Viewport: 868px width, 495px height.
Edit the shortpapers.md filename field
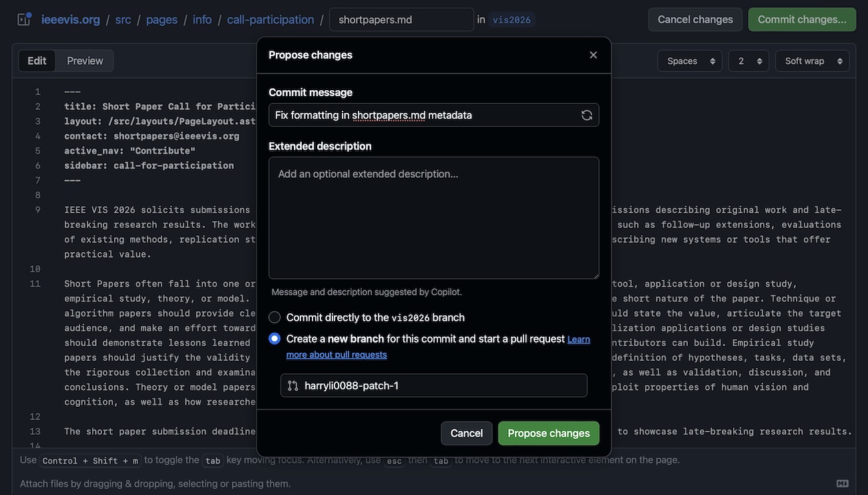tap(401, 19)
